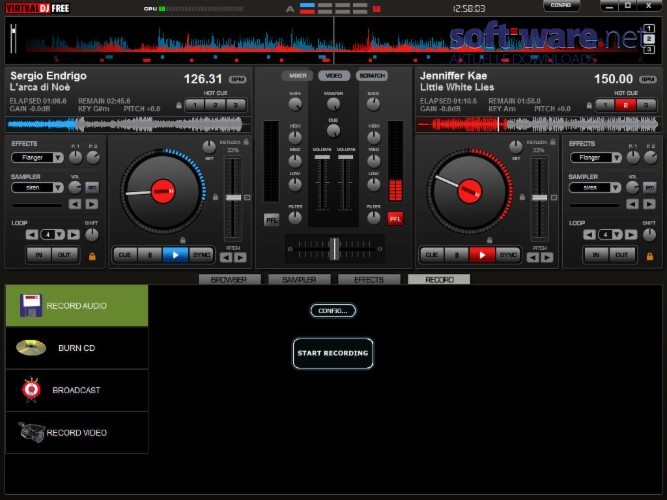This screenshot has height=500, width=667.
Task: Show the Mixer panel
Action: (298, 75)
